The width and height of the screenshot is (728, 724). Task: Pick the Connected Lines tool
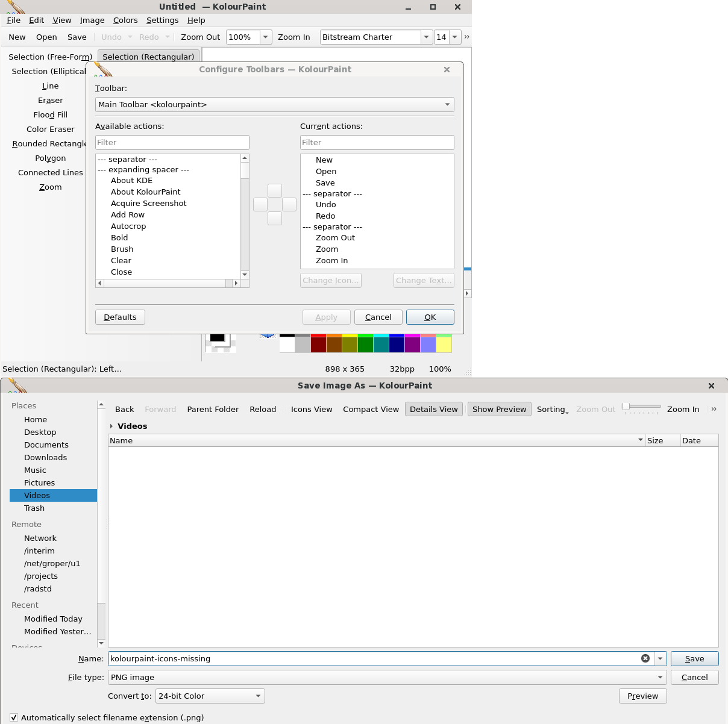point(51,172)
